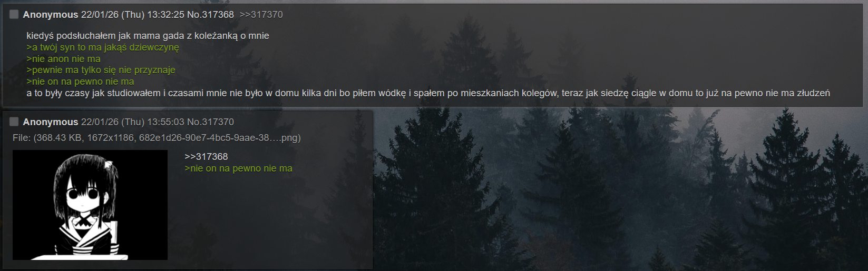Click the 13:32:25 timestamp of first post
Viewport: 868px width, 271px height.
pyautogui.click(x=165, y=15)
